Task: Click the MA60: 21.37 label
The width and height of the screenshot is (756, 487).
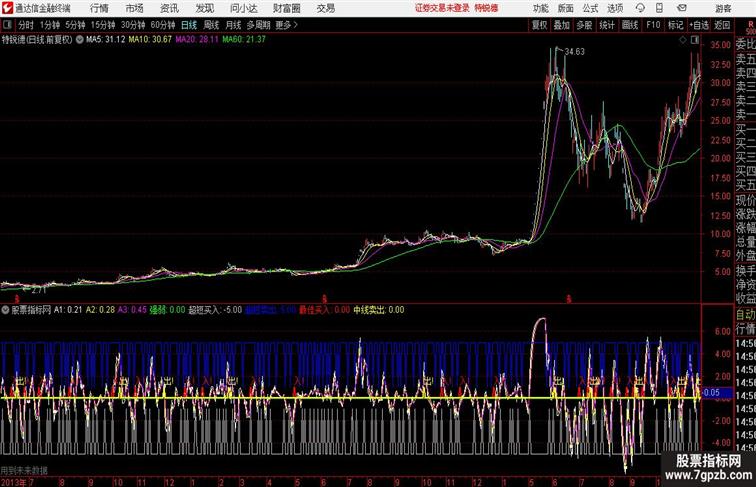Action: (x=243, y=40)
